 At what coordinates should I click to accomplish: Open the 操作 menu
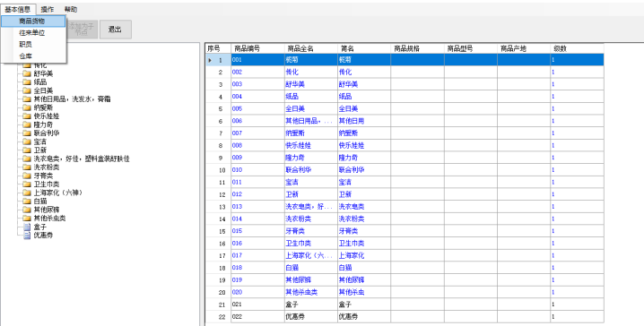[48, 10]
